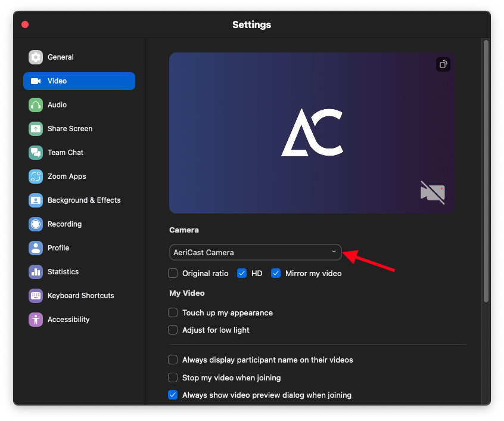504x421 pixels.
Task: Open Team Chat settings label
Action: pos(66,153)
